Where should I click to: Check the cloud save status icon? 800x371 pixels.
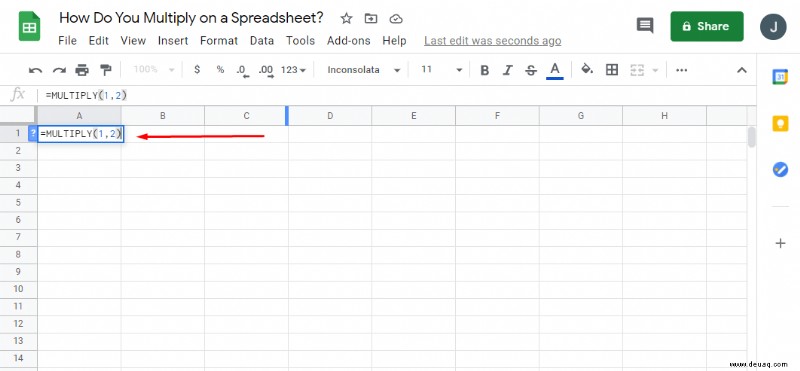pyautogui.click(x=396, y=19)
